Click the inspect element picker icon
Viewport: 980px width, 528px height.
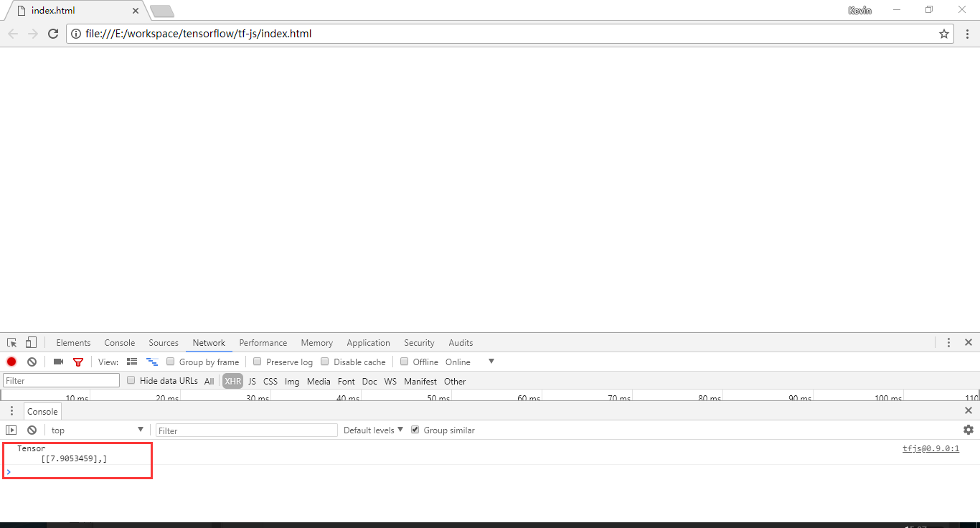(12, 343)
